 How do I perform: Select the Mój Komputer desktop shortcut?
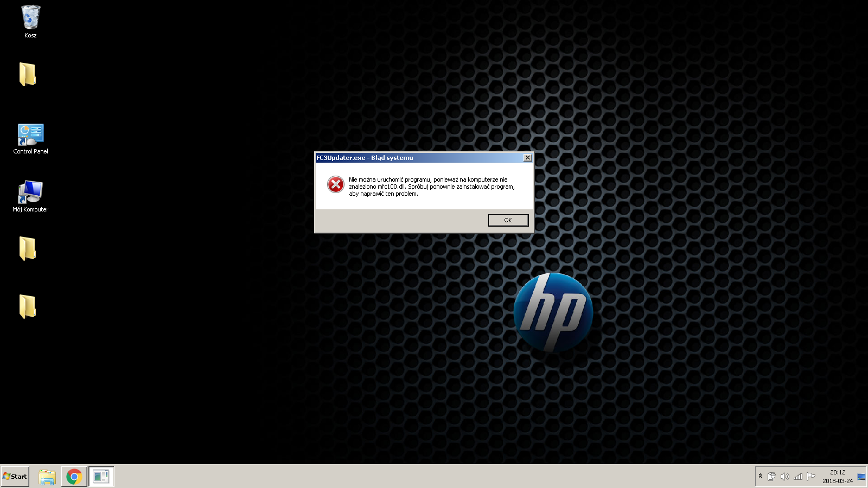tap(30, 196)
